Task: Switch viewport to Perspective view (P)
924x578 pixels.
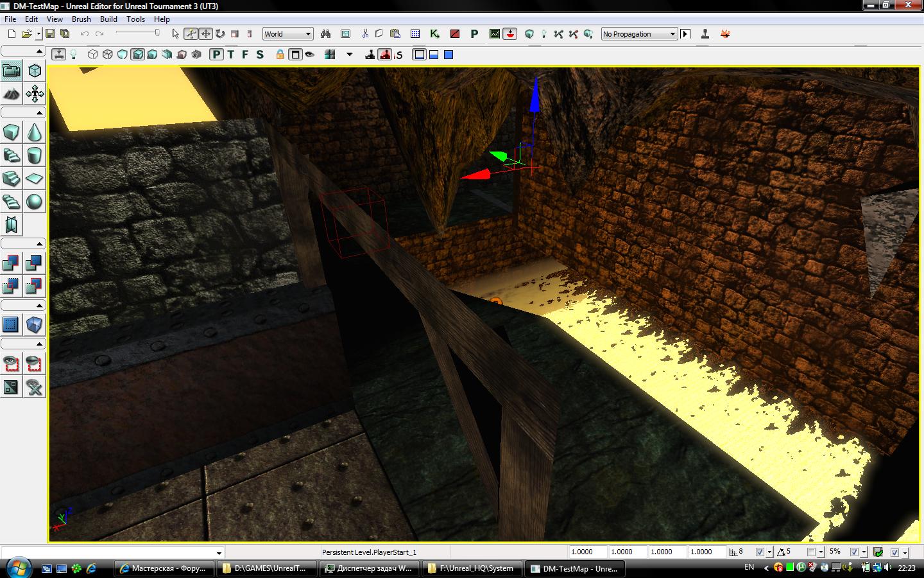Action: tap(217, 55)
